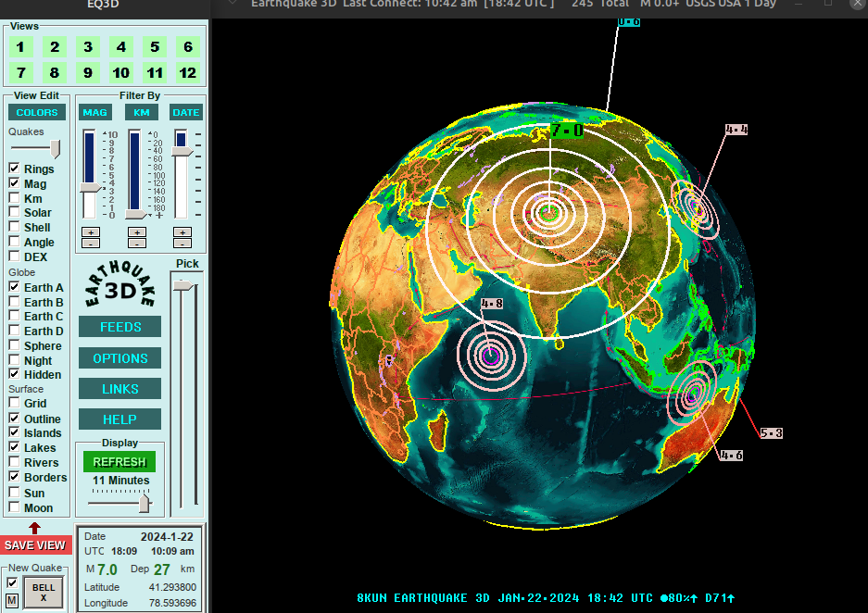Open the COLORS view editor

click(x=37, y=112)
